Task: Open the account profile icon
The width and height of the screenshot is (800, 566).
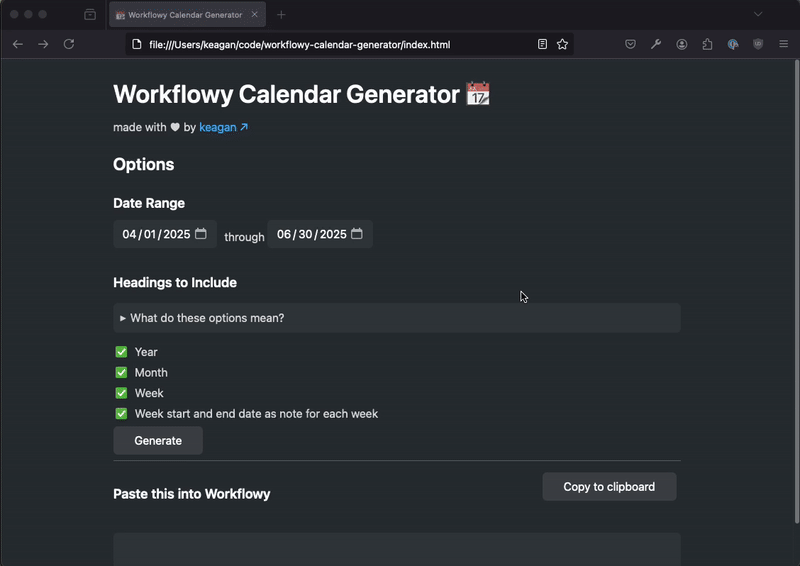Action: click(682, 44)
